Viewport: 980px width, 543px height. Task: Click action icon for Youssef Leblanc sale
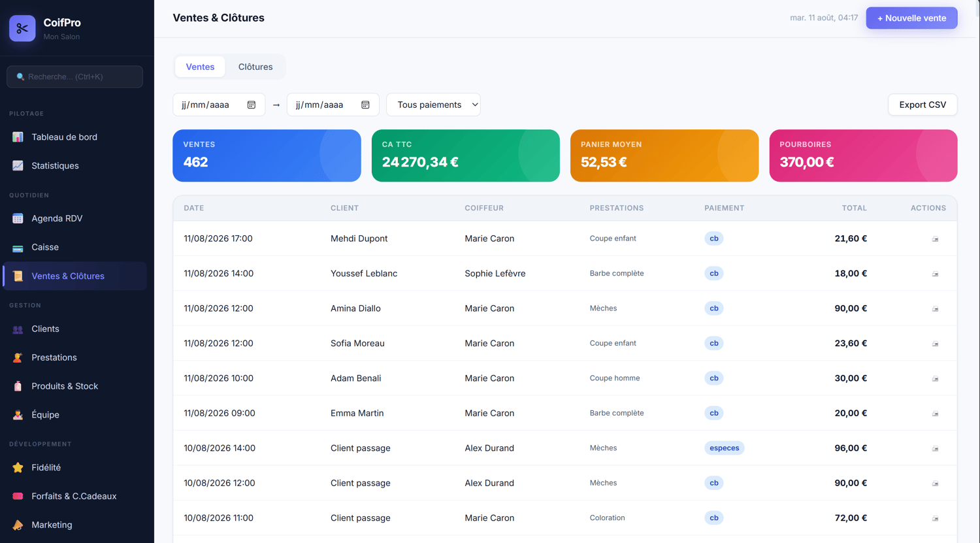click(x=936, y=274)
